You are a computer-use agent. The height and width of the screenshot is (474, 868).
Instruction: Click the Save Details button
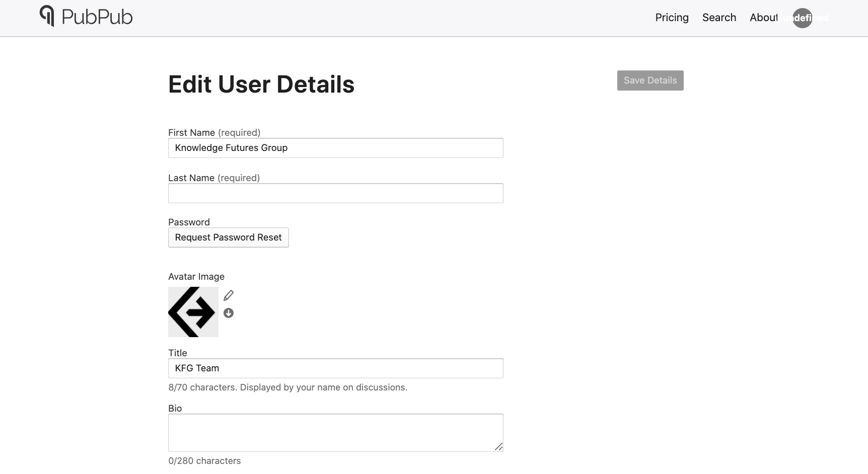[x=649, y=81]
